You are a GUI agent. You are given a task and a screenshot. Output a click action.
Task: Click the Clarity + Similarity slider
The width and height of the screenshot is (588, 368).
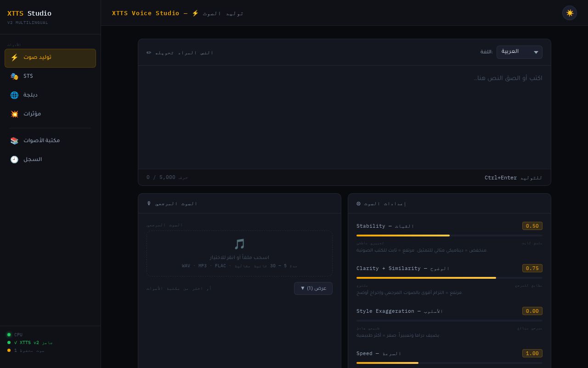click(449, 278)
